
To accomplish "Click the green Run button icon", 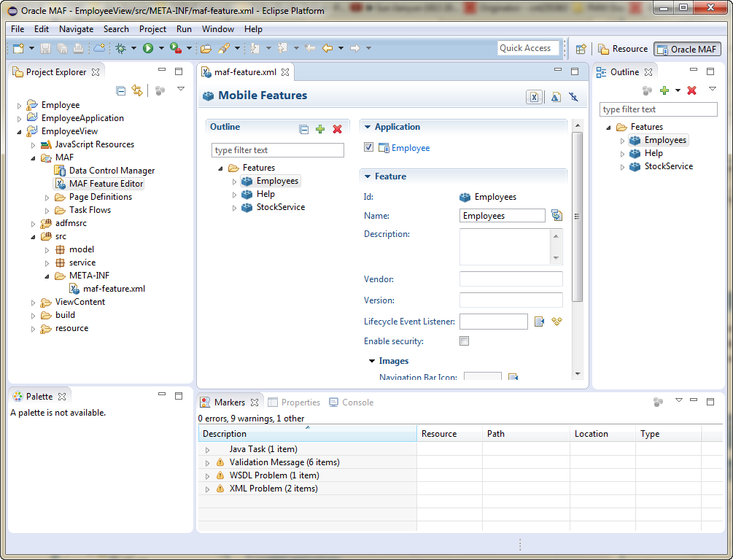I will [148, 48].
